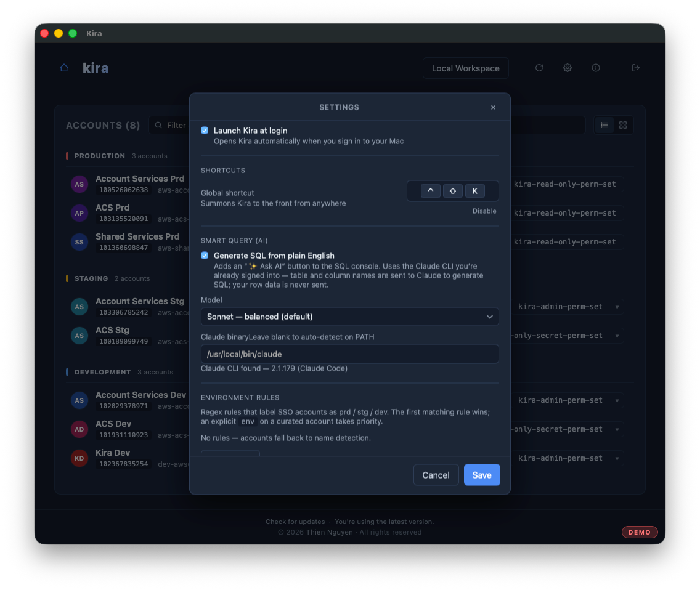Expand permission dropdown for ACS Dev
This screenshot has width=700, height=590.
[x=617, y=430]
